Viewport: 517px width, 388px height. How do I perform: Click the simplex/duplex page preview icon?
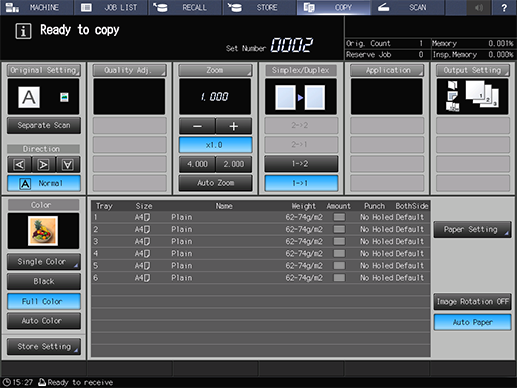(x=300, y=97)
